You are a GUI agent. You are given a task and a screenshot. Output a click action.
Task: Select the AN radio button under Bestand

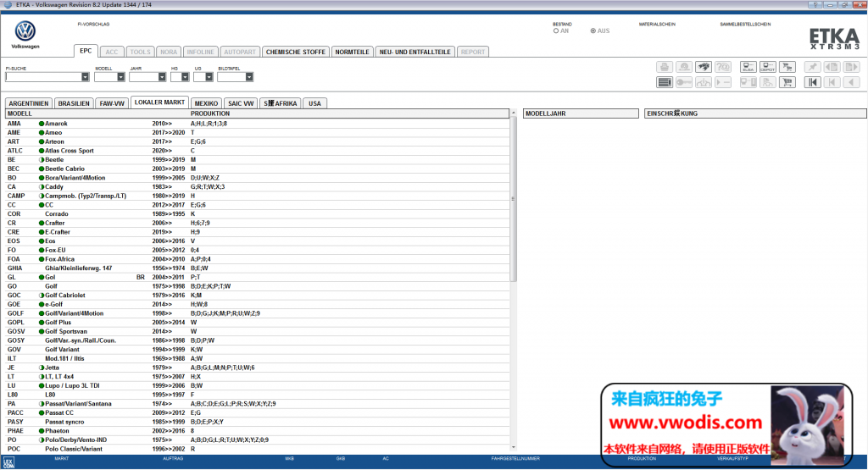pos(555,31)
